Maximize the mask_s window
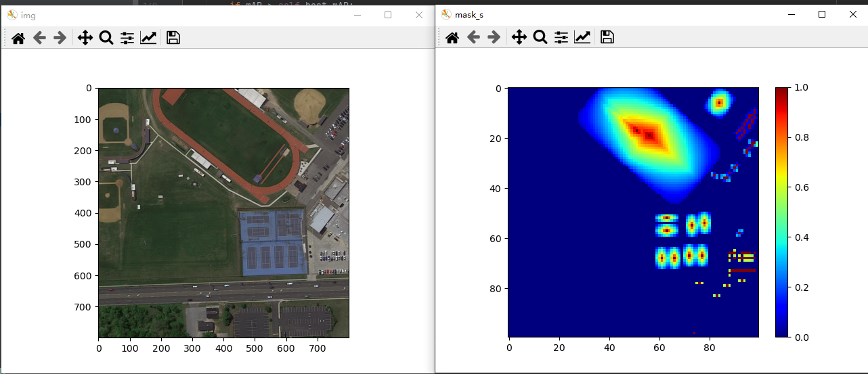 click(x=821, y=14)
